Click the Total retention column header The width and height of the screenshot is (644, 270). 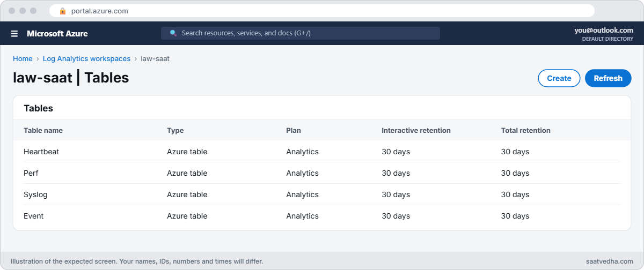point(526,130)
